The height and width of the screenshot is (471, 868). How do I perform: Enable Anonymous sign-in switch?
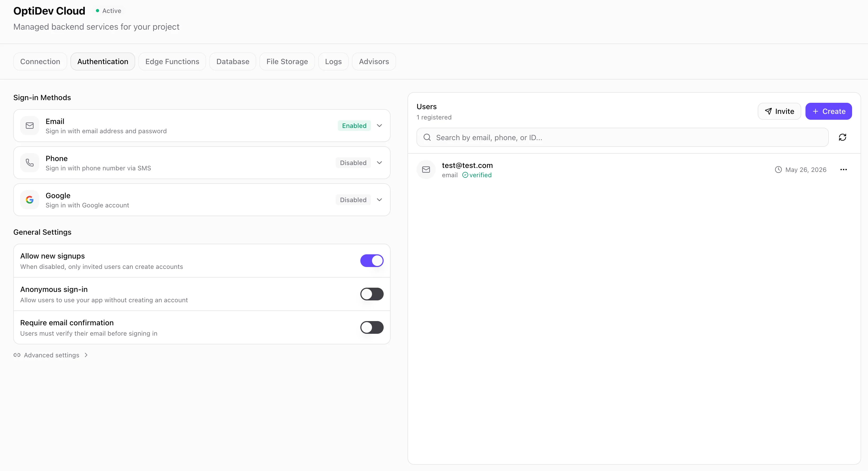pos(372,294)
